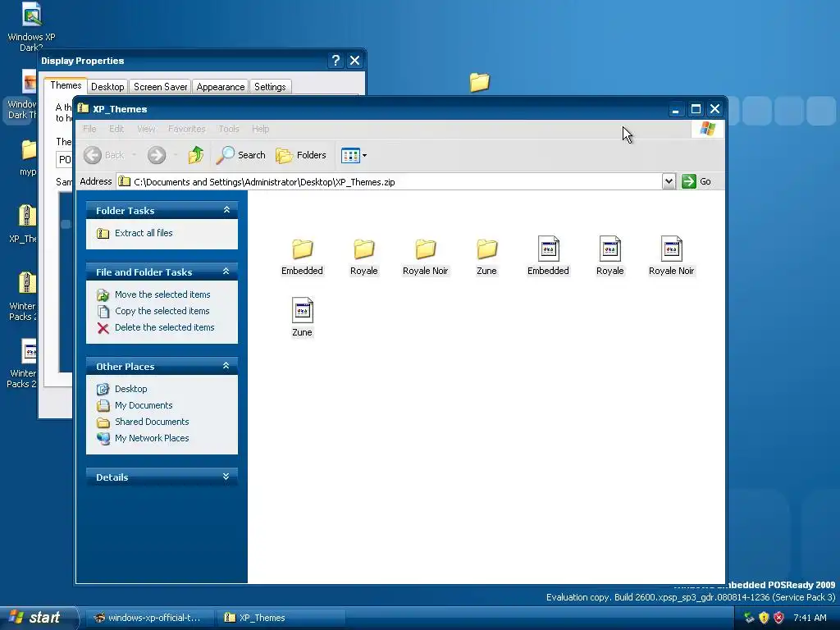The width and height of the screenshot is (840, 630).
Task: Toggle the Folders pane
Action: point(301,155)
